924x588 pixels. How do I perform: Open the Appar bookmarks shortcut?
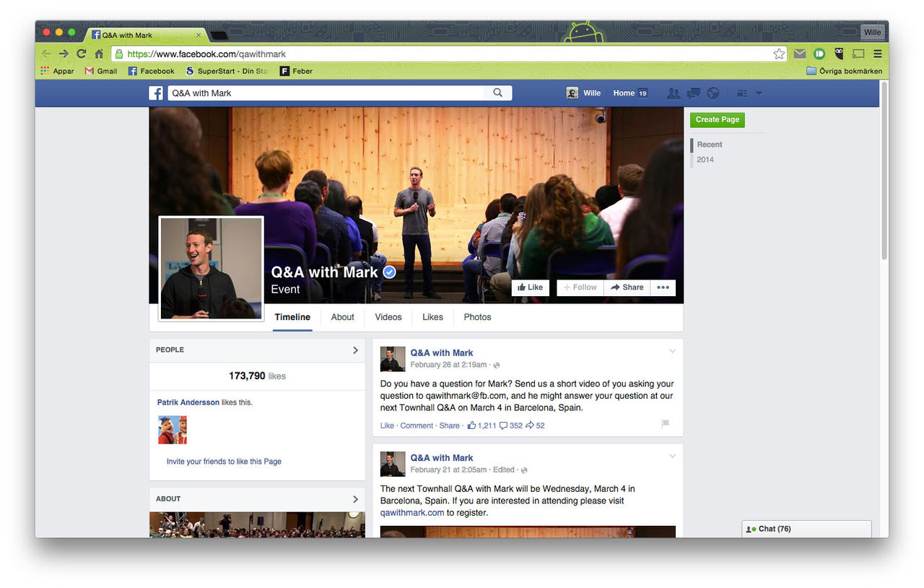pos(57,71)
